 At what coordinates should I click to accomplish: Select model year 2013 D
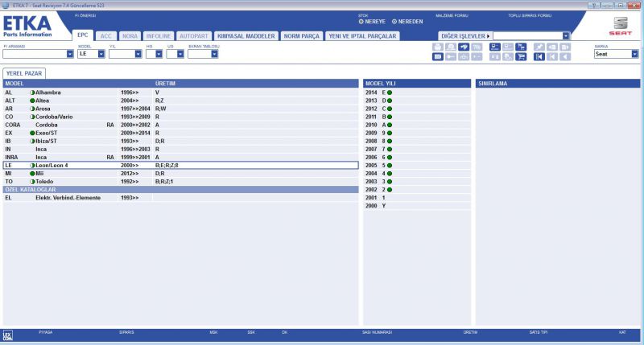(x=417, y=101)
